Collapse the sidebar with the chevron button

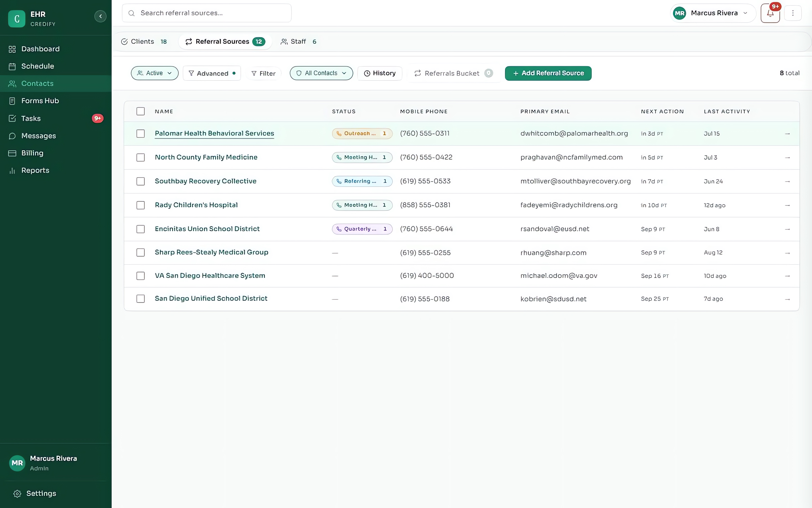pos(100,16)
